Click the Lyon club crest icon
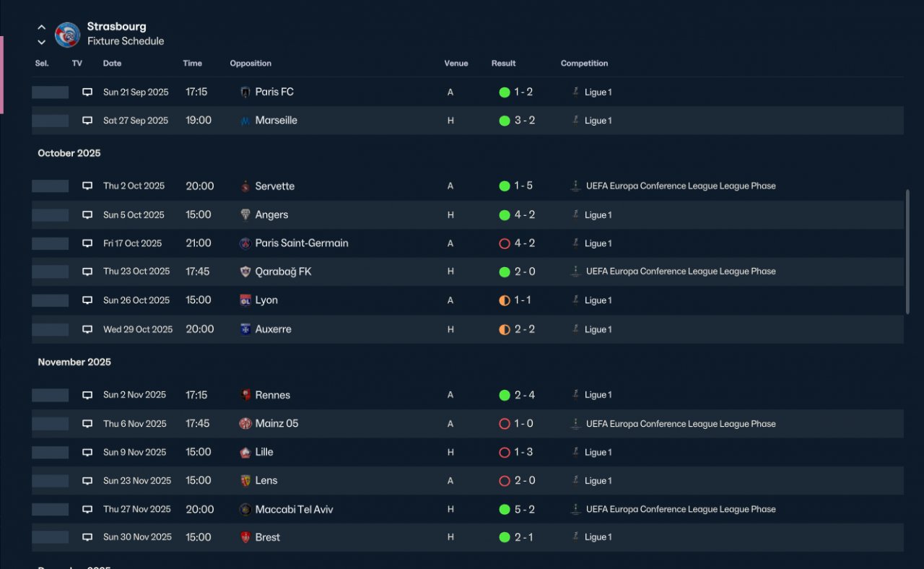This screenshot has height=569, width=924. pos(245,300)
